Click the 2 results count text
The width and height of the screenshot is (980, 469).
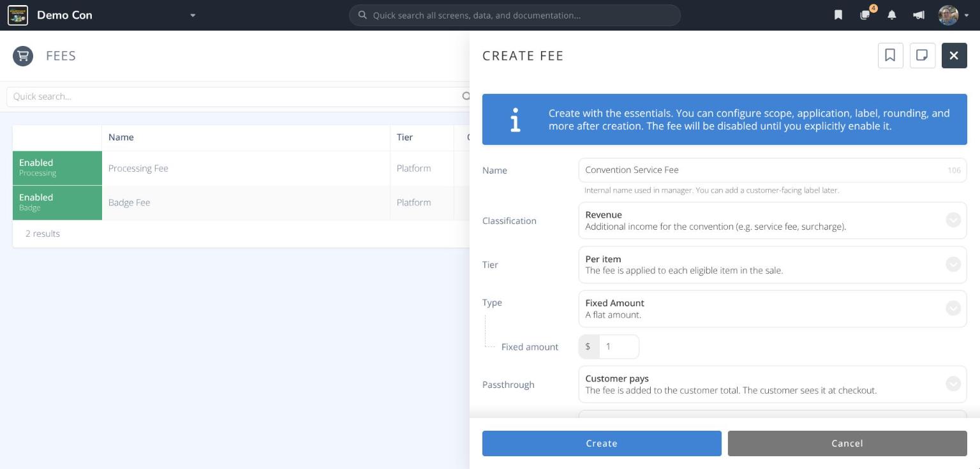(43, 234)
